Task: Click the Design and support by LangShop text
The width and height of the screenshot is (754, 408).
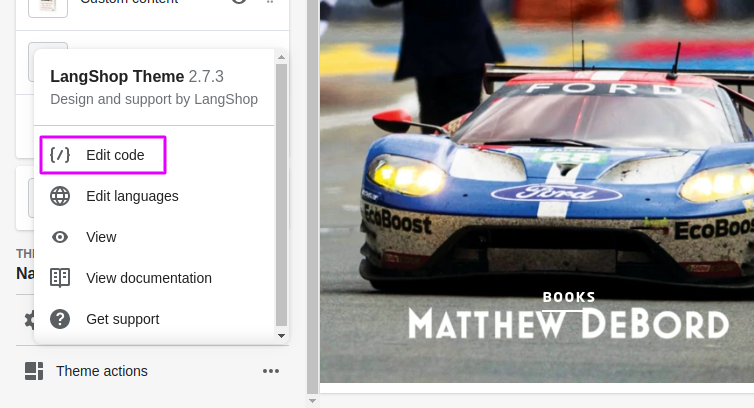Action: click(154, 99)
